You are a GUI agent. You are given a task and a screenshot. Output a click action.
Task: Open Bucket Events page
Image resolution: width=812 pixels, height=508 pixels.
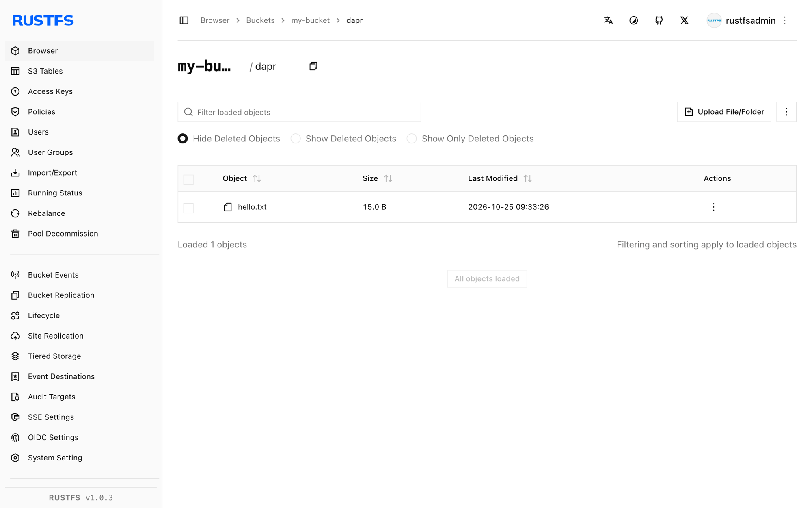pyautogui.click(x=80, y=275)
